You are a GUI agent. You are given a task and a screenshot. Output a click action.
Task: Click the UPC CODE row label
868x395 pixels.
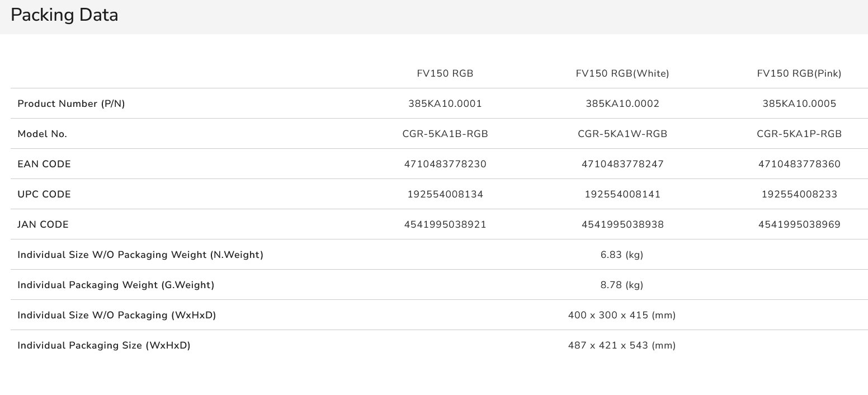click(44, 194)
